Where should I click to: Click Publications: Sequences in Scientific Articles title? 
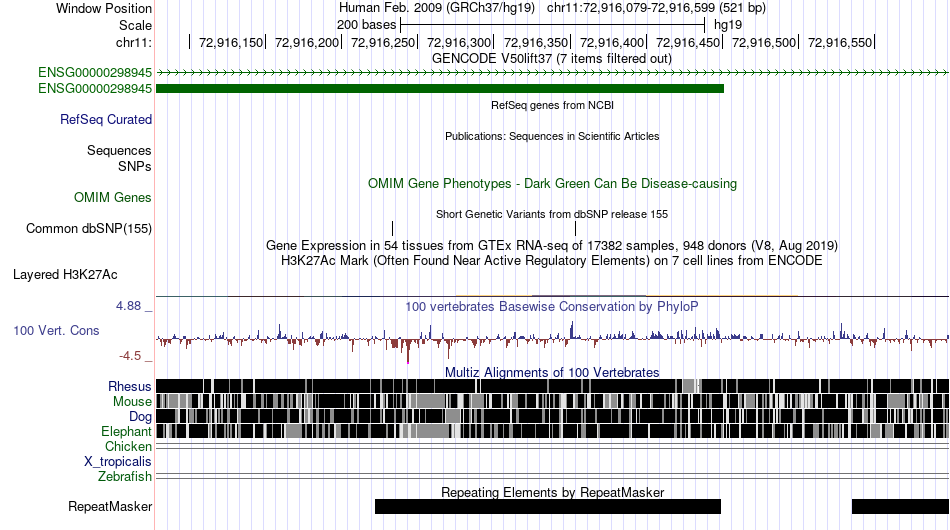click(552, 136)
